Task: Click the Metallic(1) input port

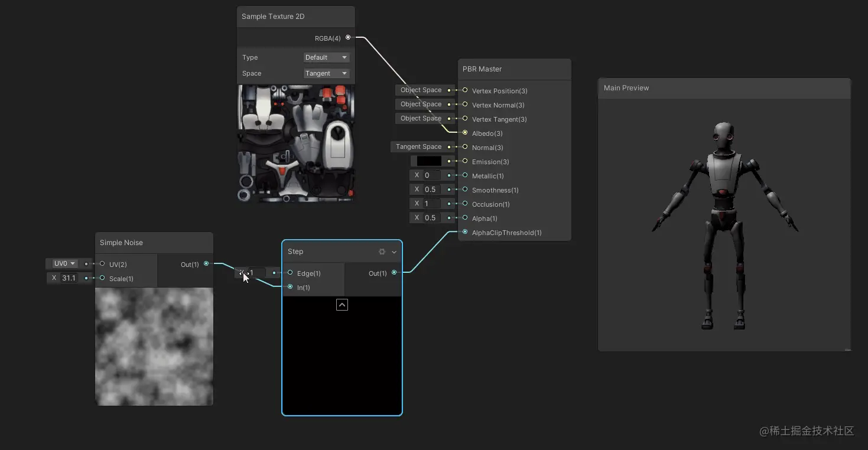Action: [465, 175]
